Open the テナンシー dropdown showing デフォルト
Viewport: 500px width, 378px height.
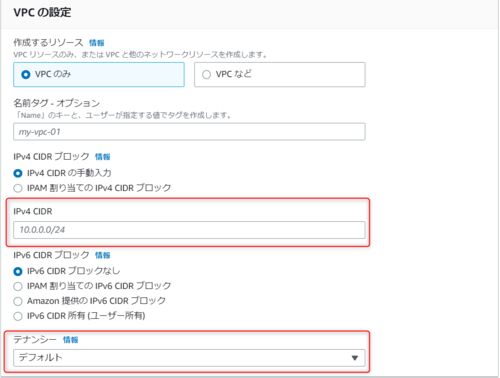tap(189, 358)
